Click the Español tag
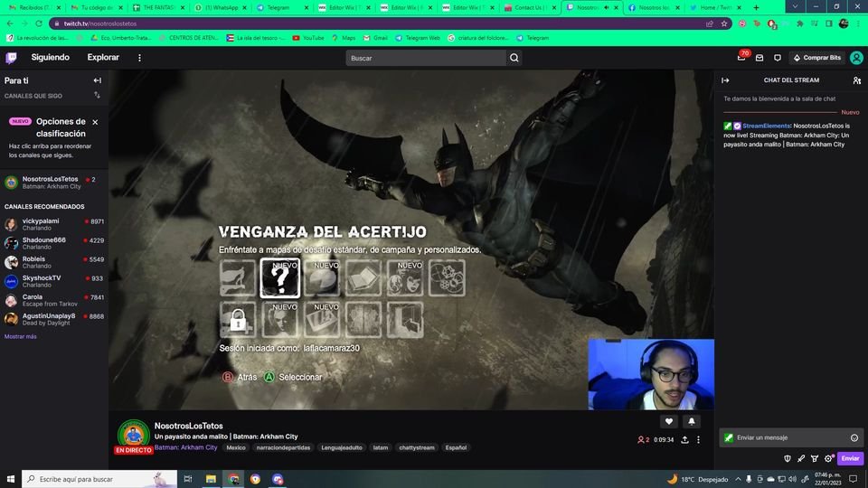 pos(456,447)
